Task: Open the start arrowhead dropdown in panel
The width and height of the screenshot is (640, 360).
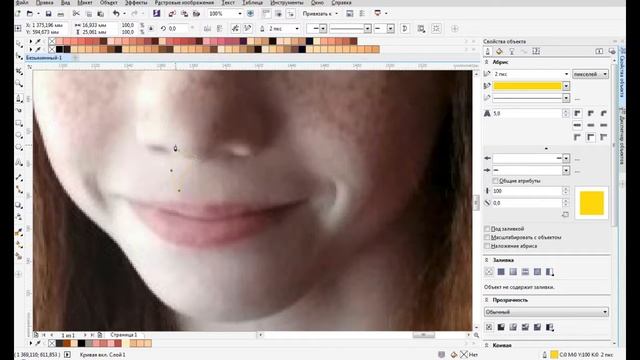Action: [x=566, y=158]
